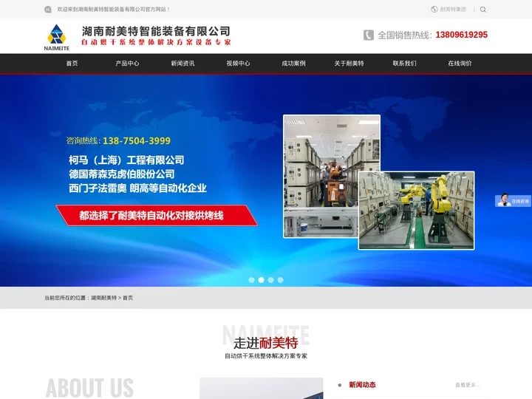The height and width of the screenshot is (399, 532).
Task: Select the fourth banner slide dot
Action: click(280, 280)
